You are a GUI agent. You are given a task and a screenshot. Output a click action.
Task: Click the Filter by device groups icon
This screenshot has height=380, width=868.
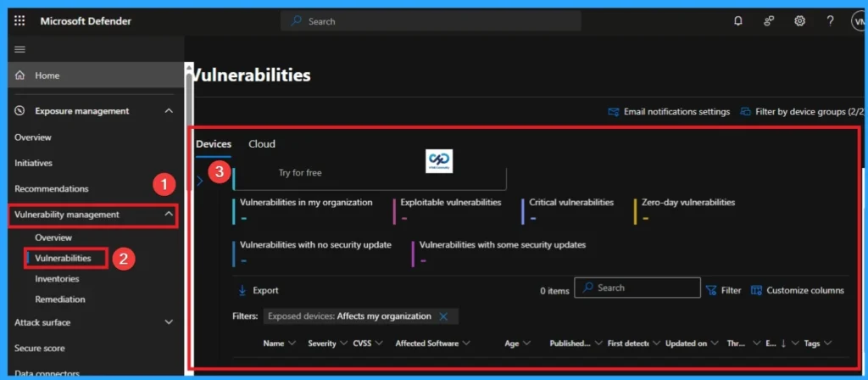[x=746, y=112]
